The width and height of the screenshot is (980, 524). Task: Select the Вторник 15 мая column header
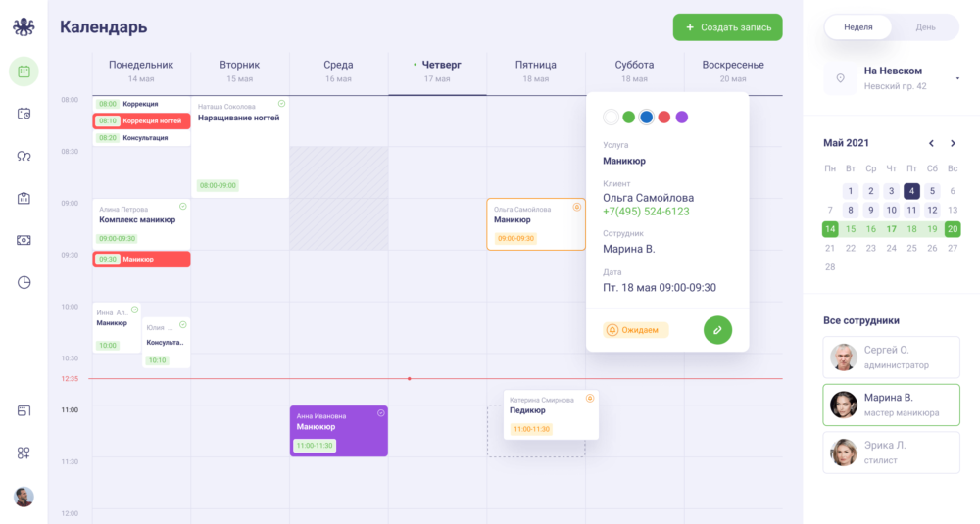239,71
